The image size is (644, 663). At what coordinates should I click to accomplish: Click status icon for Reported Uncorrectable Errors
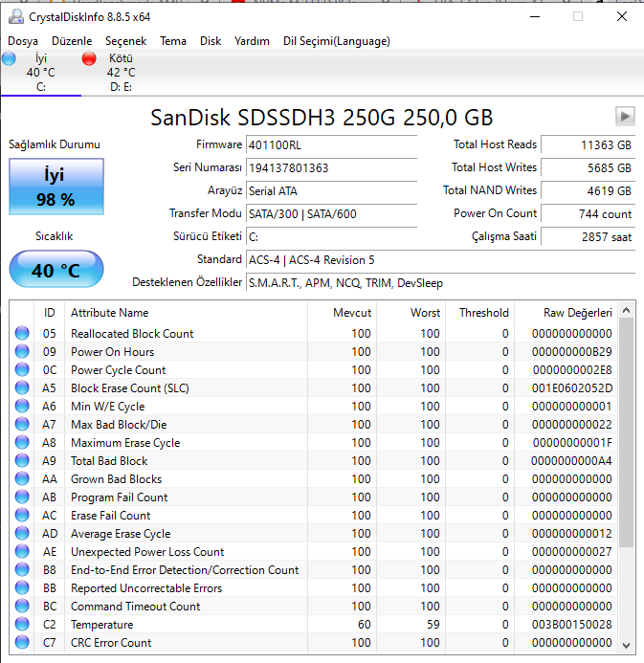tap(22, 587)
